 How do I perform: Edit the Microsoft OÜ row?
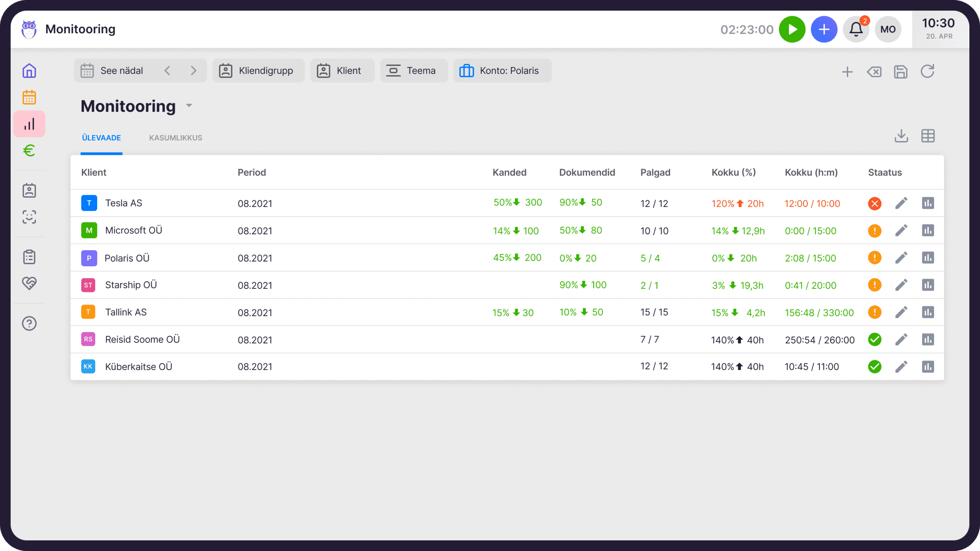click(901, 230)
